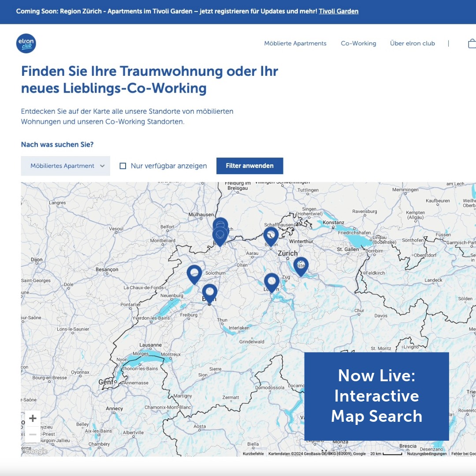This screenshot has height=476, width=476.
Task: Click the 20 km map scale
Action: coord(386,454)
